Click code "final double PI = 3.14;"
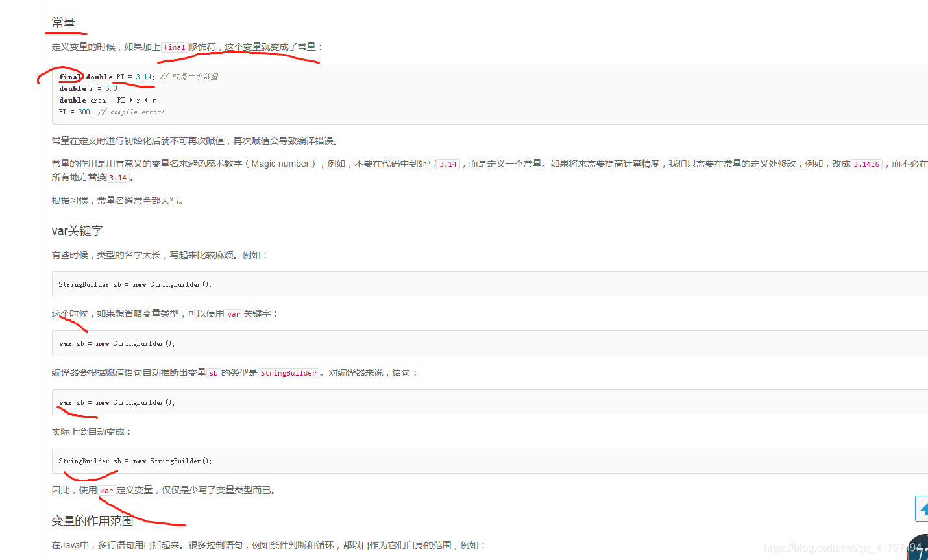Image resolution: width=928 pixels, height=560 pixels. 106,77
